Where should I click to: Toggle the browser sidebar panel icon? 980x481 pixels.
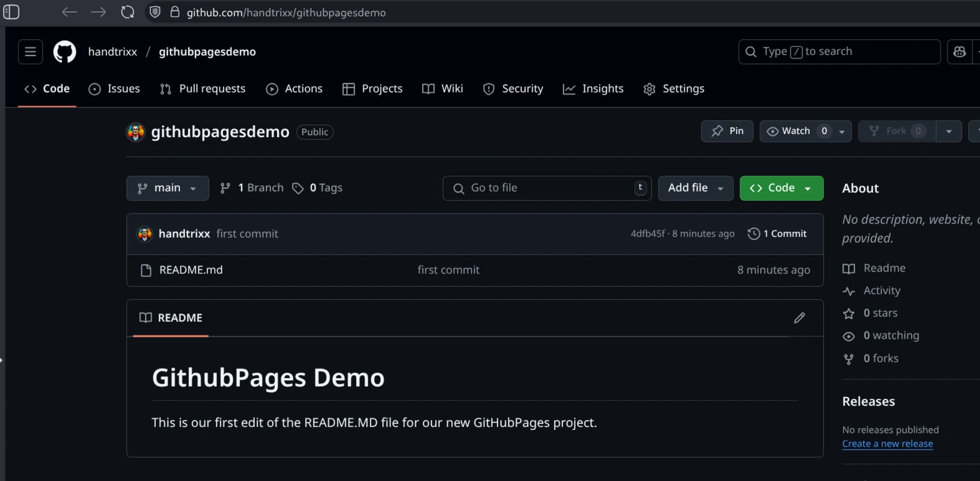tap(11, 12)
